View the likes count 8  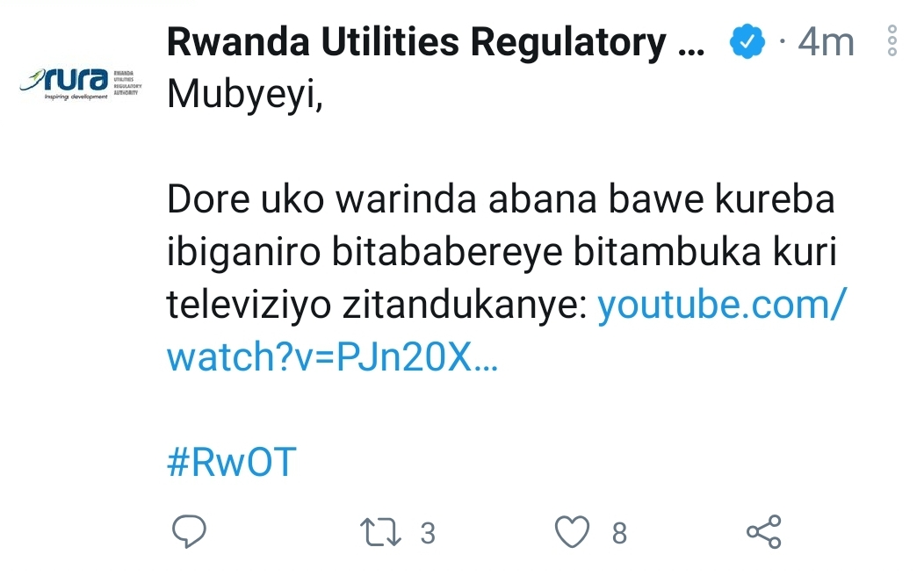click(x=619, y=533)
